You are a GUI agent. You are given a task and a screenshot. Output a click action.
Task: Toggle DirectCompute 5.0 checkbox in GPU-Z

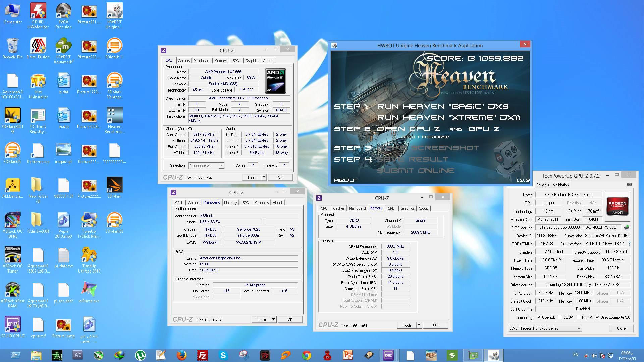597,317
